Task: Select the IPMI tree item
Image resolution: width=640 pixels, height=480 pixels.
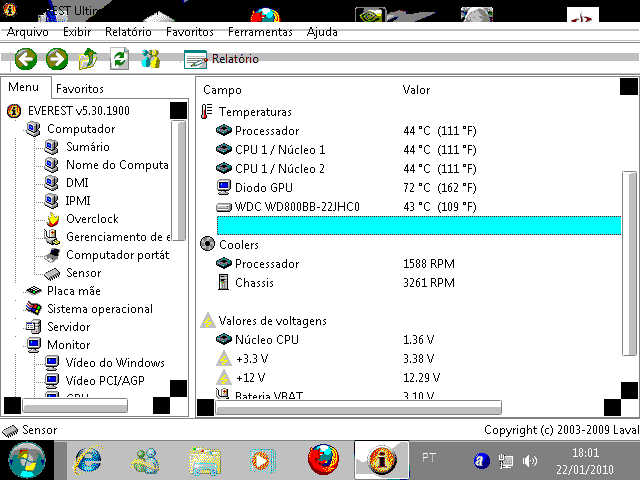Action: [78, 201]
